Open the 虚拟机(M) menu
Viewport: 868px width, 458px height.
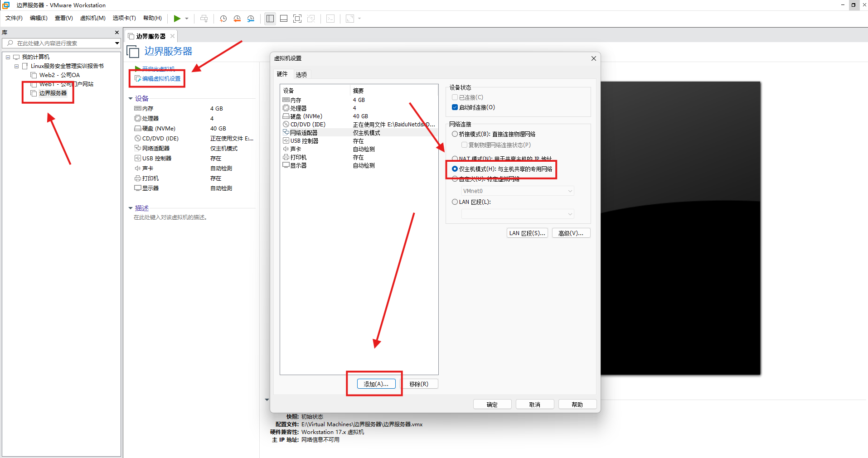(x=92, y=18)
